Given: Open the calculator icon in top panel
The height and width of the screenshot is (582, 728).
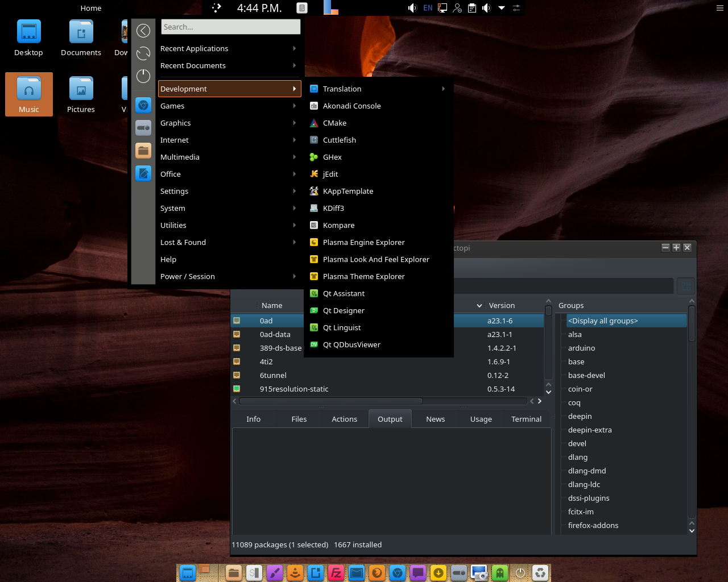Looking at the screenshot, I should [302, 8].
